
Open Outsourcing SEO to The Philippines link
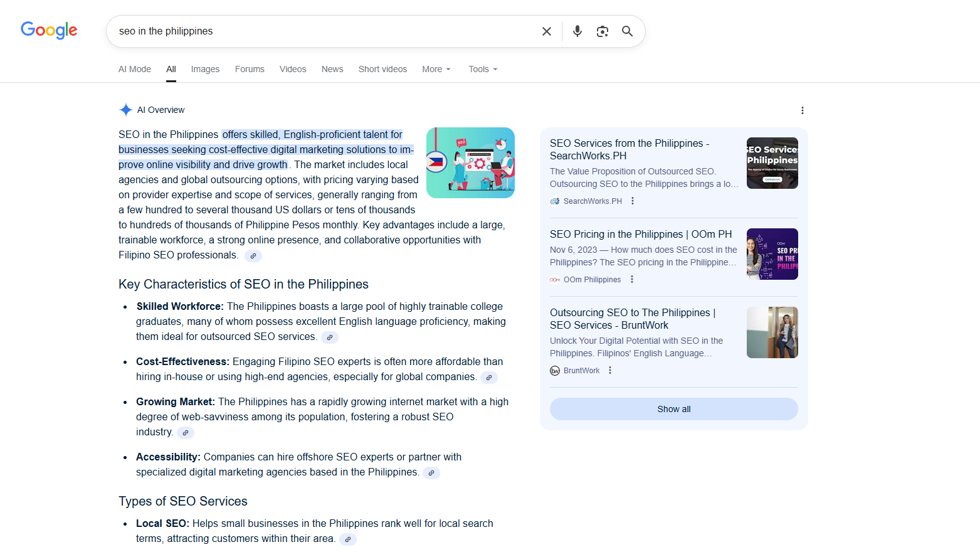tap(633, 319)
